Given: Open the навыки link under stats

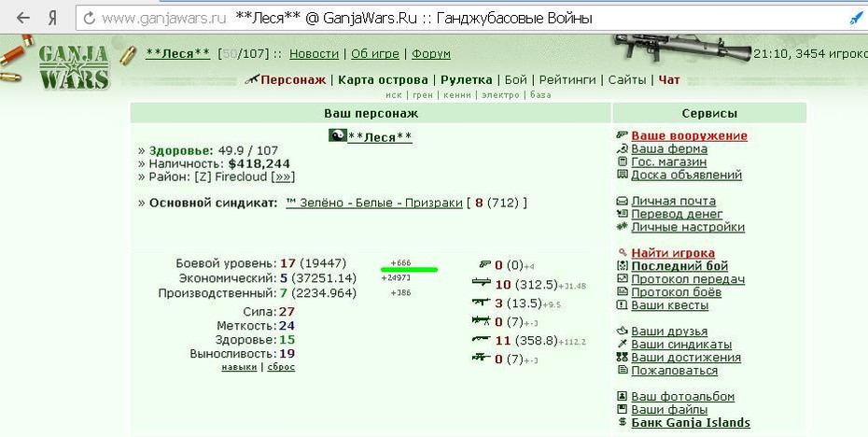Looking at the screenshot, I should tap(239, 367).
